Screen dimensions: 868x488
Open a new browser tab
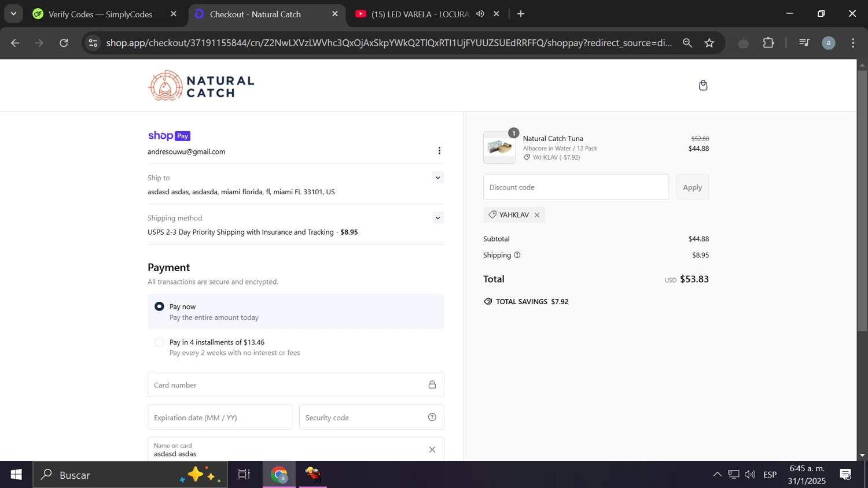click(521, 14)
